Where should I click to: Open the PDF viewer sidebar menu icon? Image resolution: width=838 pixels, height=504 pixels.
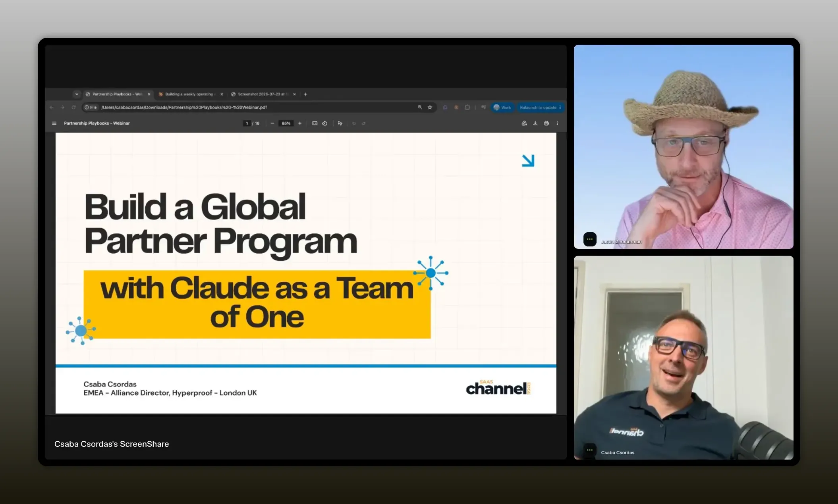click(54, 123)
